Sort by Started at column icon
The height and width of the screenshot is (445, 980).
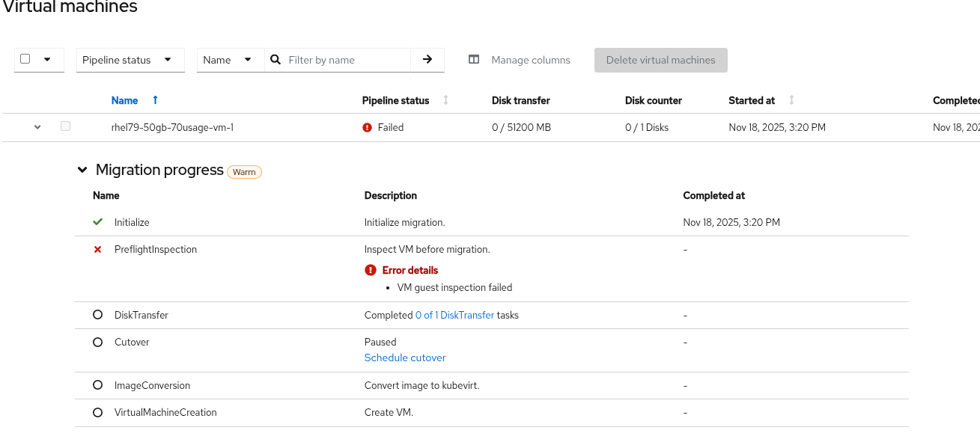point(791,100)
